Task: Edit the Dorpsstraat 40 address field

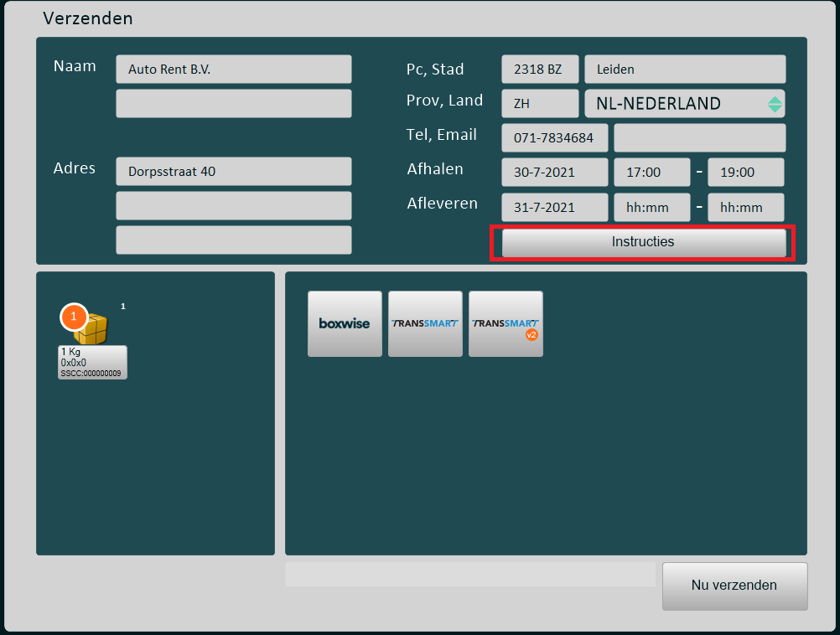Action: (233, 172)
